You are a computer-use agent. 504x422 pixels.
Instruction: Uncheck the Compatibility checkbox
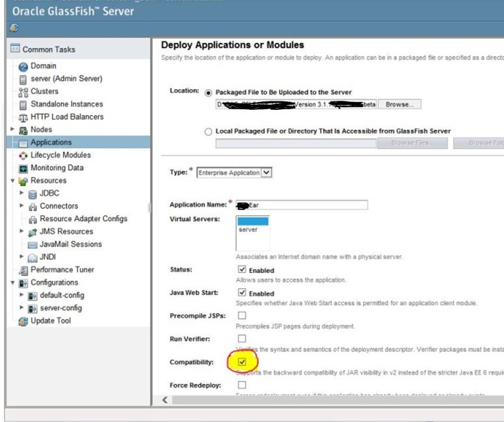point(242,362)
